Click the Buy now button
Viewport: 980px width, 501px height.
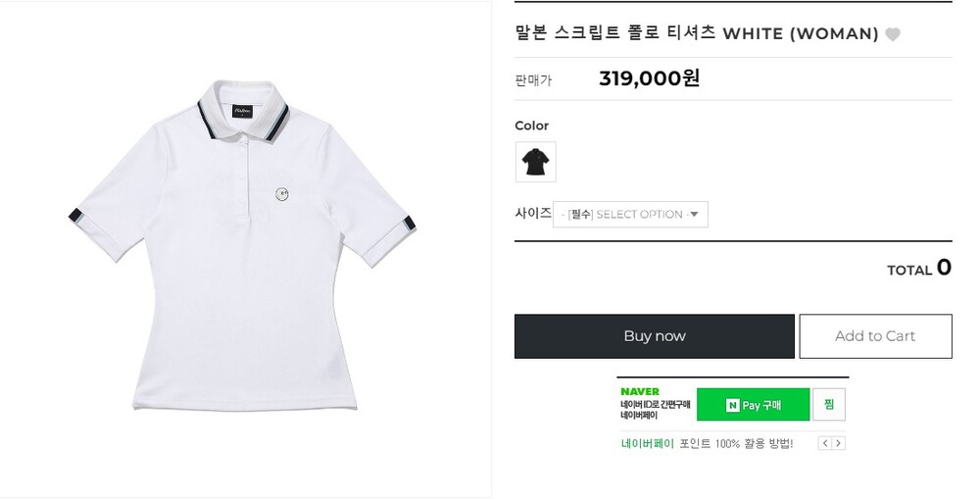(654, 336)
